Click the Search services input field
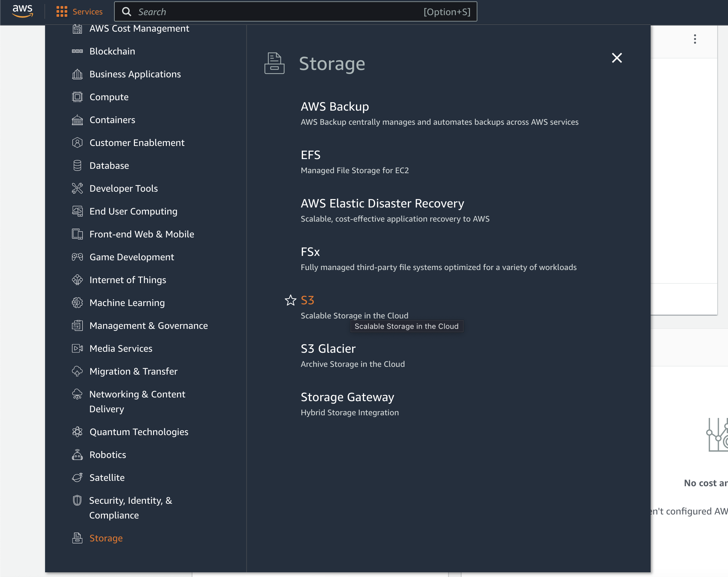 [x=301, y=11]
